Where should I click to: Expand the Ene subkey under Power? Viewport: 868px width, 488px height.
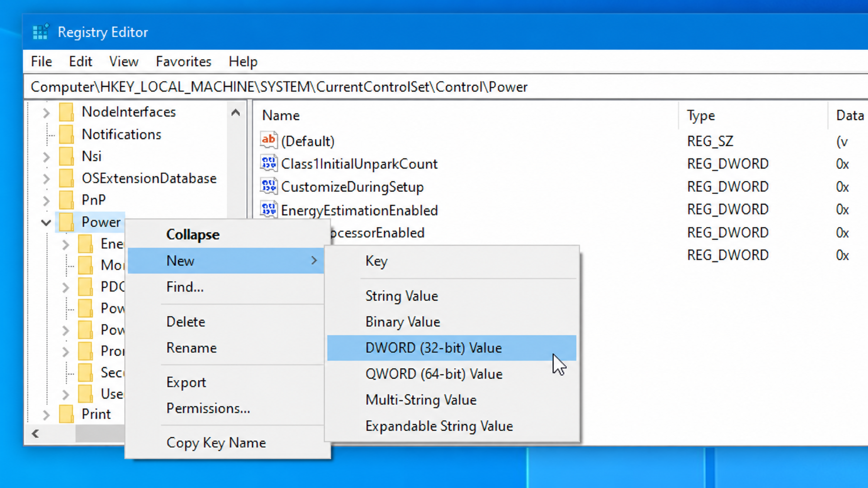pyautogui.click(x=66, y=245)
